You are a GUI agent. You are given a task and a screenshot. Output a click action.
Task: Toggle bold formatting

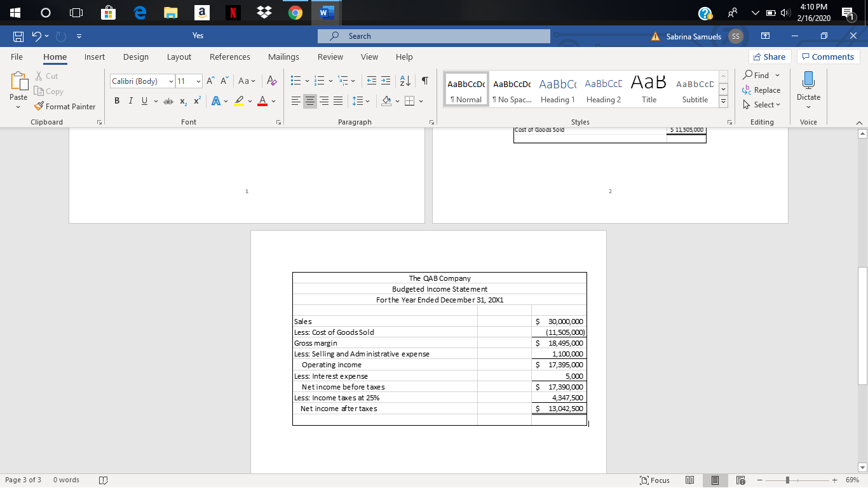tap(118, 102)
